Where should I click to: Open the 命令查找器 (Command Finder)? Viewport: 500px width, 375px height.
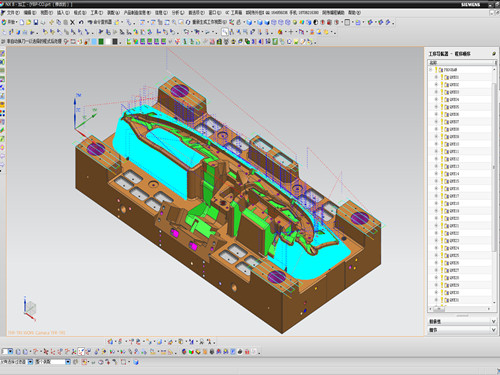tap(100, 22)
